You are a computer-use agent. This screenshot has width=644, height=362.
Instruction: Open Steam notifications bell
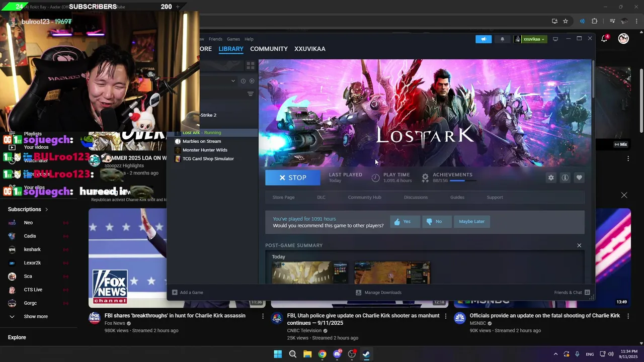pos(502,39)
